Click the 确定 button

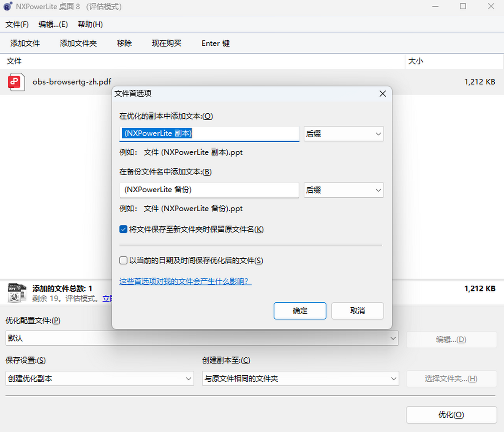[300, 311]
